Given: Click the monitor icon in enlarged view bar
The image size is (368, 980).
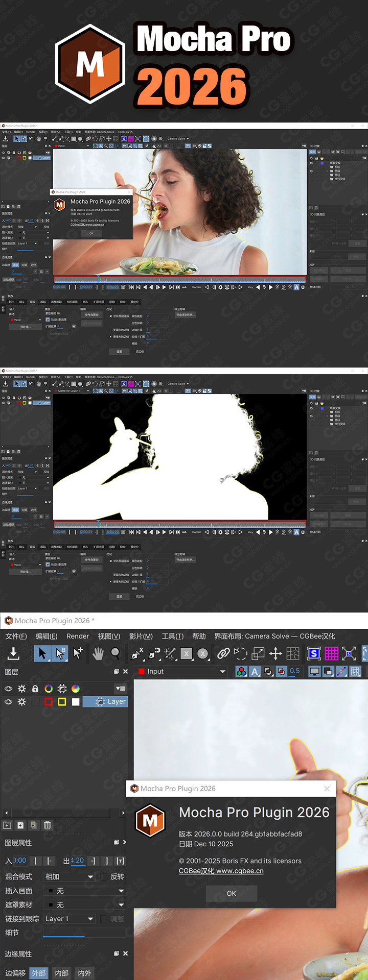Looking at the screenshot, I should 315,671.
